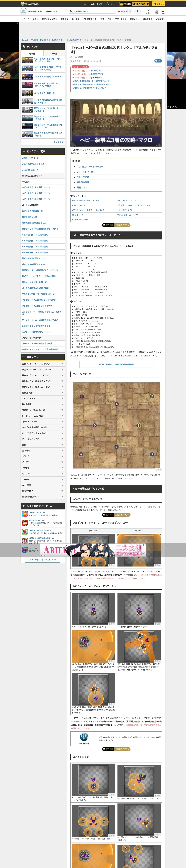The width and height of the screenshot is (186, 868).
Task: Jump to 関連リンク in table of contents
Action: click(x=82, y=188)
